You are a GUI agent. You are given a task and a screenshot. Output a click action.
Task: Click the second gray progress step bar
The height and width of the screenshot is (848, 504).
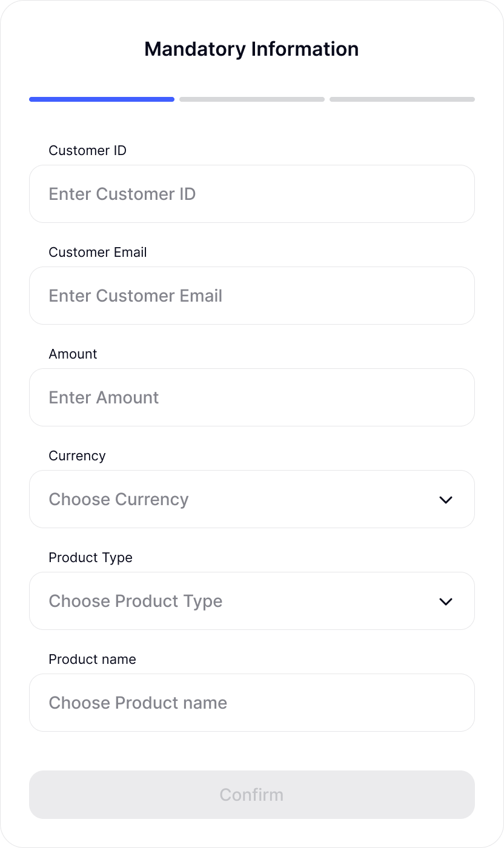252,99
